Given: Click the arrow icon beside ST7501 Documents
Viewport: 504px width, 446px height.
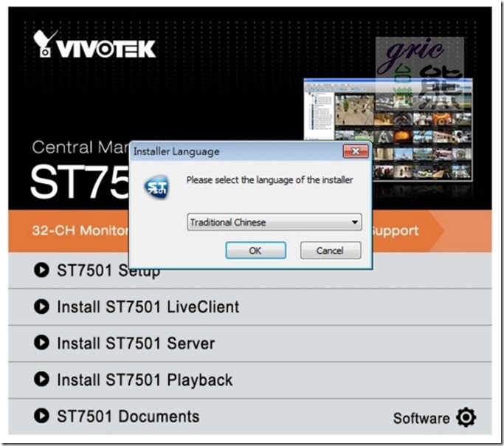Looking at the screenshot, I should (41, 416).
